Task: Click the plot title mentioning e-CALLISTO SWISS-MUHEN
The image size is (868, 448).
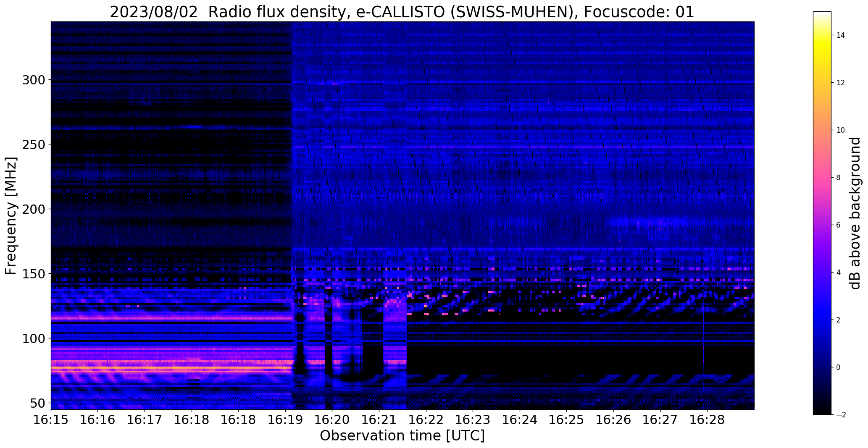Action: (x=402, y=12)
